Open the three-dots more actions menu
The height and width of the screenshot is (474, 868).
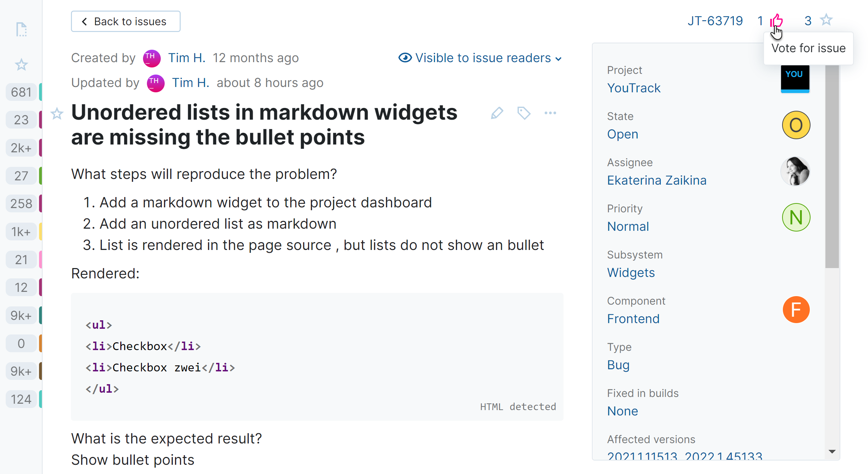(550, 113)
